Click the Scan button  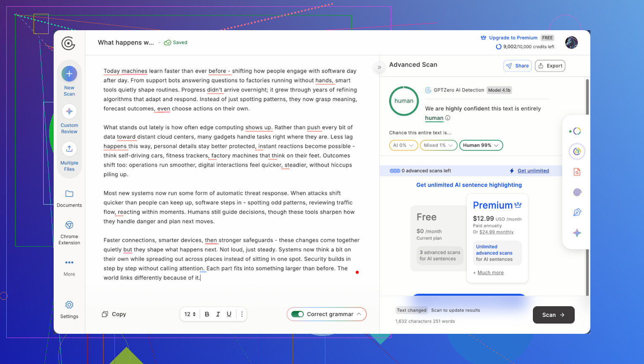pos(553,315)
